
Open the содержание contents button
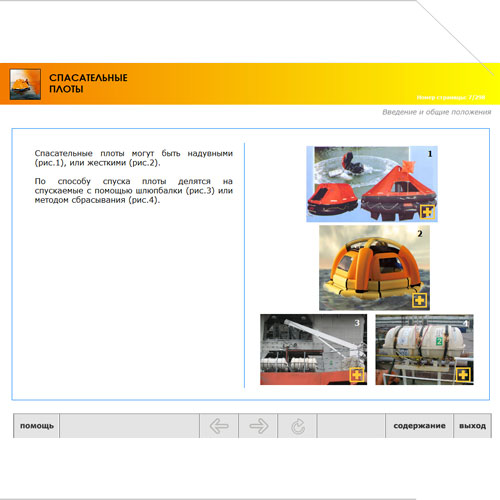419,426
